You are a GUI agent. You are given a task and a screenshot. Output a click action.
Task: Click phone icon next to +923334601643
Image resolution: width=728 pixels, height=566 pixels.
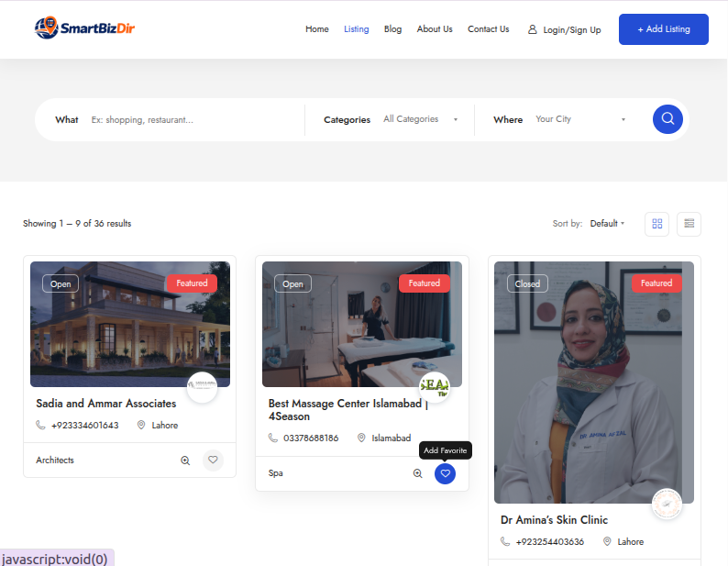40,426
